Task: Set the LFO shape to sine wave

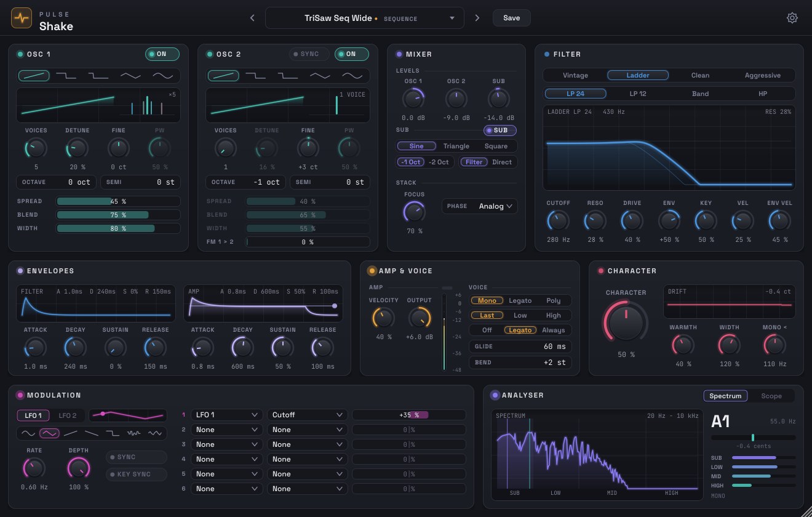Action: (28, 433)
